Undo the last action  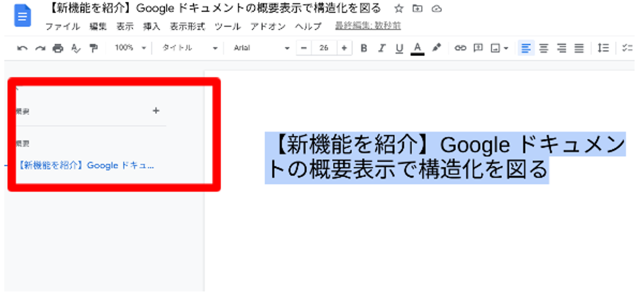[22, 48]
